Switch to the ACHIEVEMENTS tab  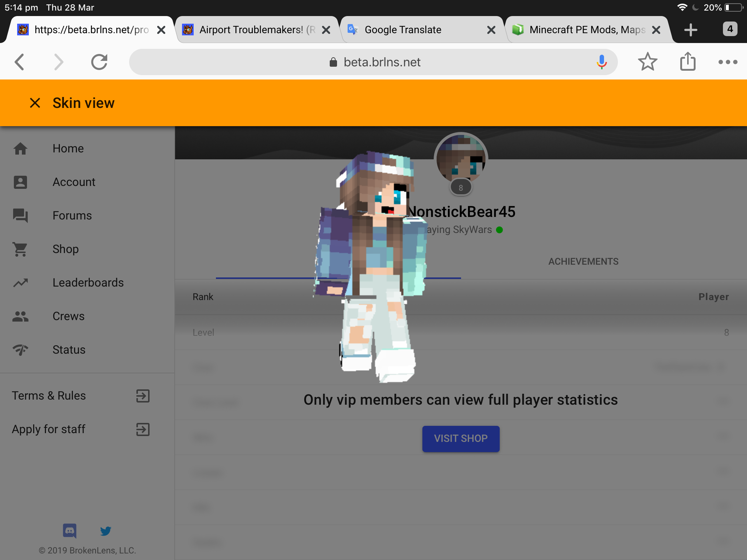coord(583,261)
